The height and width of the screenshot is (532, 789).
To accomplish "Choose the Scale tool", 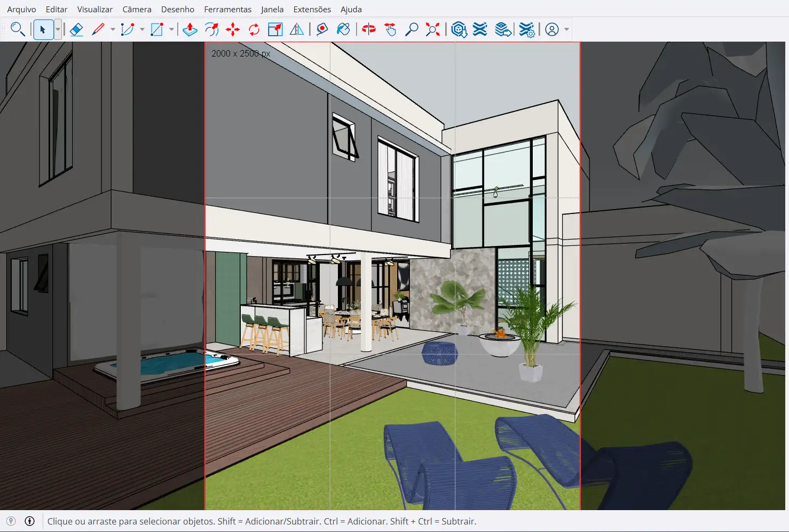I will (275, 29).
